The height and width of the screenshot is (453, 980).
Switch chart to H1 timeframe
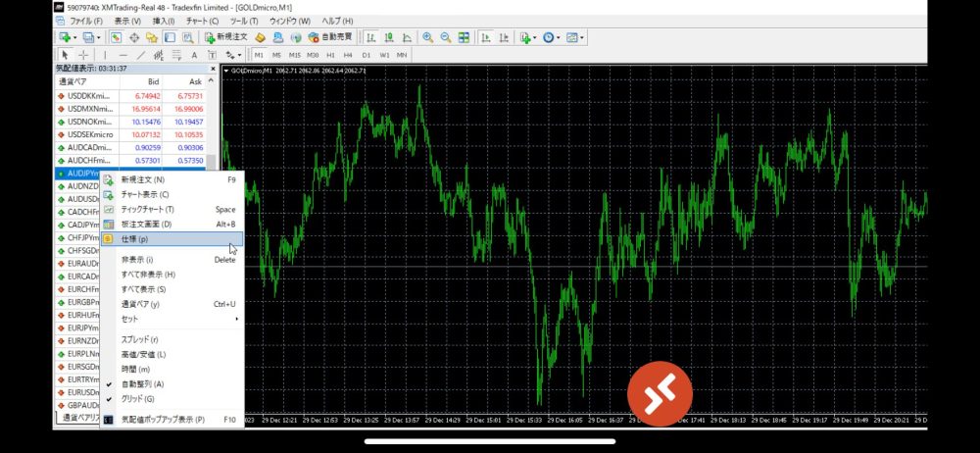tap(330, 55)
